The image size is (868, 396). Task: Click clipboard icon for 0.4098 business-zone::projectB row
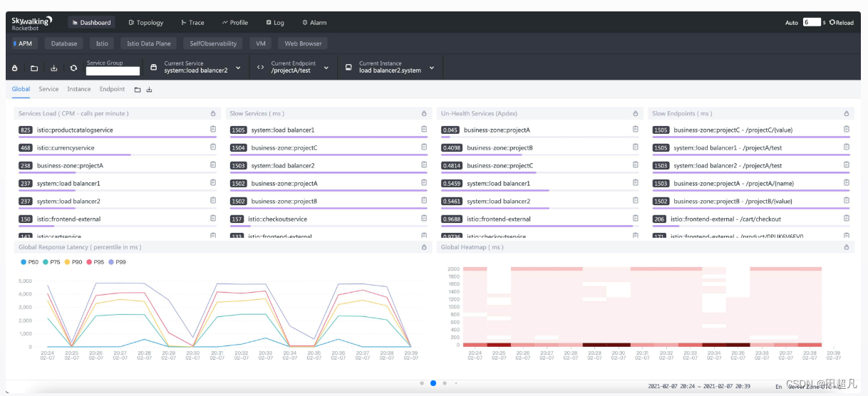(x=636, y=147)
